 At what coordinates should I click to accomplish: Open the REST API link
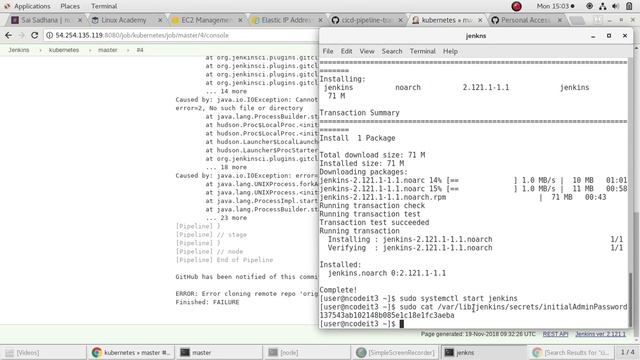point(555,334)
